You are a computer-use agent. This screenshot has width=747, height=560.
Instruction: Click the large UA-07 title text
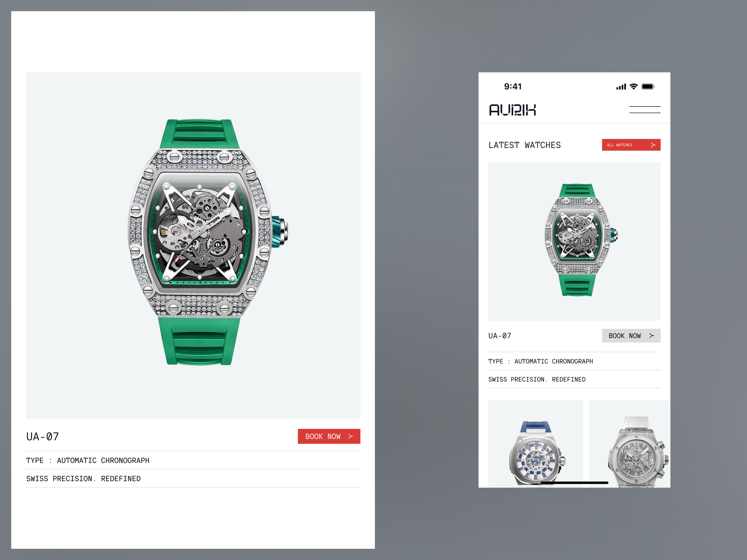(42, 437)
